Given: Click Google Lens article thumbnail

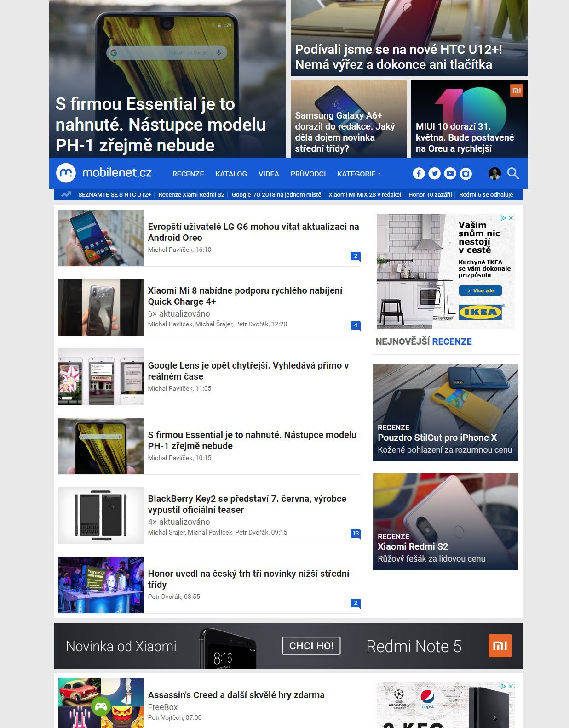Looking at the screenshot, I should click(101, 376).
